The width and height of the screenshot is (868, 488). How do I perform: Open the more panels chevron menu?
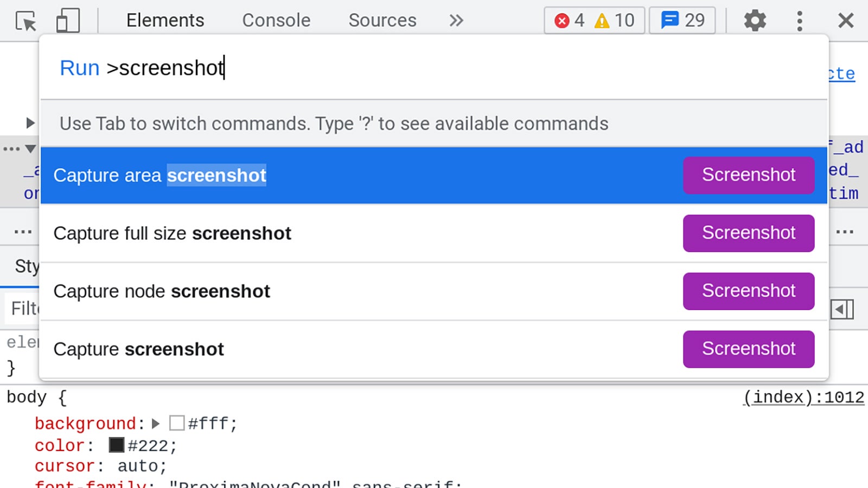tap(457, 20)
